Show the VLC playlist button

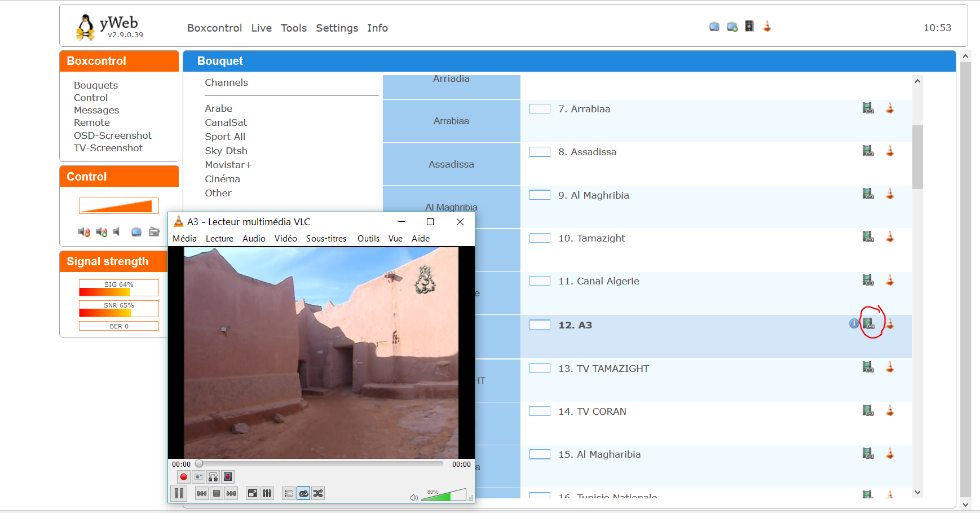(x=289, y=493)
